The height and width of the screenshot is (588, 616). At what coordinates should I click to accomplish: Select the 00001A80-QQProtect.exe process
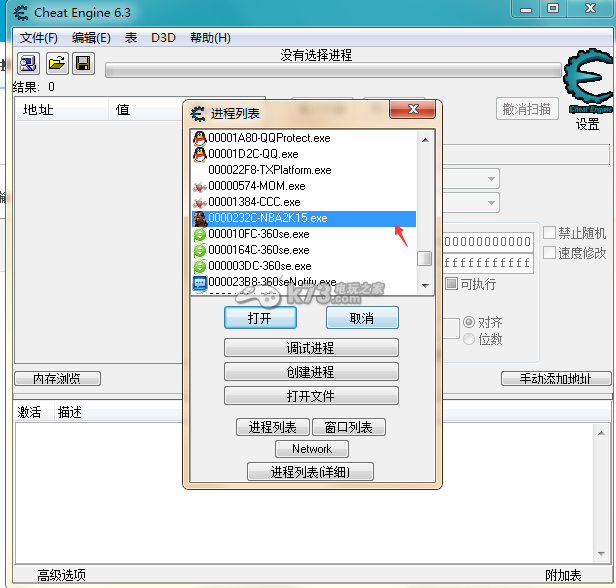(269, 138)
